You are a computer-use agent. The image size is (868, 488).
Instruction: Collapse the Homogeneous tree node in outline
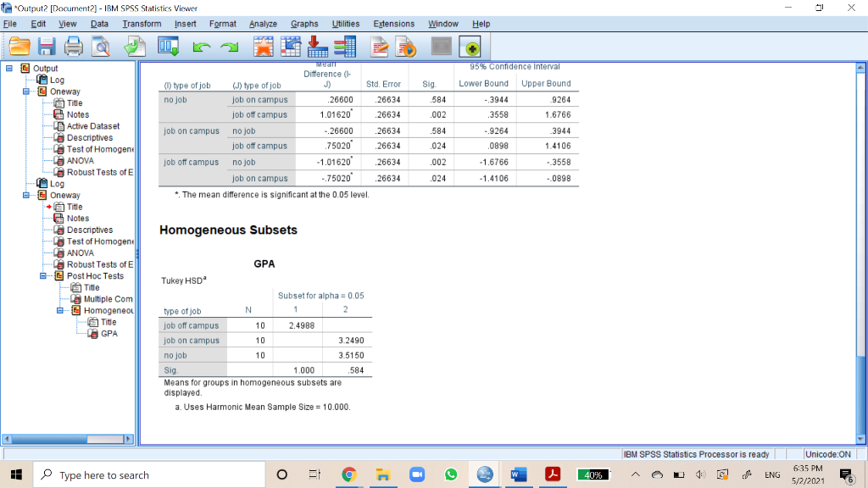[x=60, y=310]
